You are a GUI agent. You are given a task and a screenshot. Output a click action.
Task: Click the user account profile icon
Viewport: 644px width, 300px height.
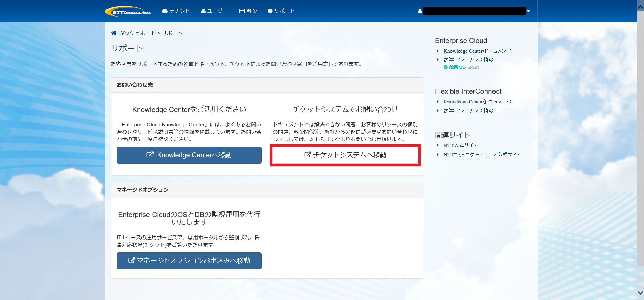pos(420,11)
